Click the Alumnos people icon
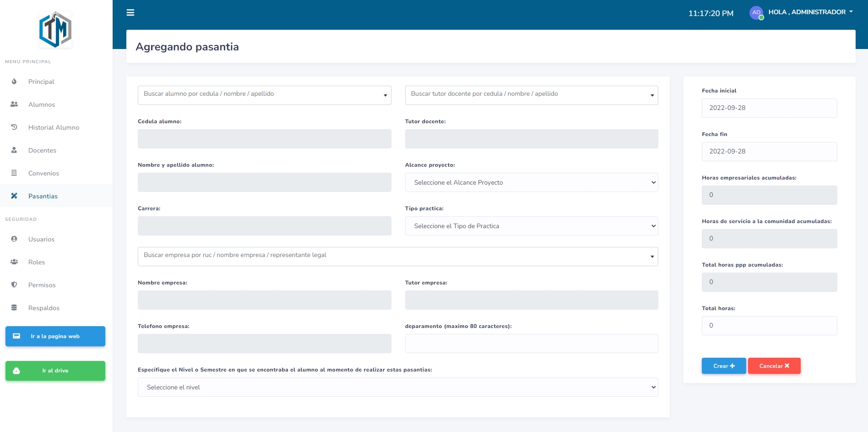 click(14, 104)
